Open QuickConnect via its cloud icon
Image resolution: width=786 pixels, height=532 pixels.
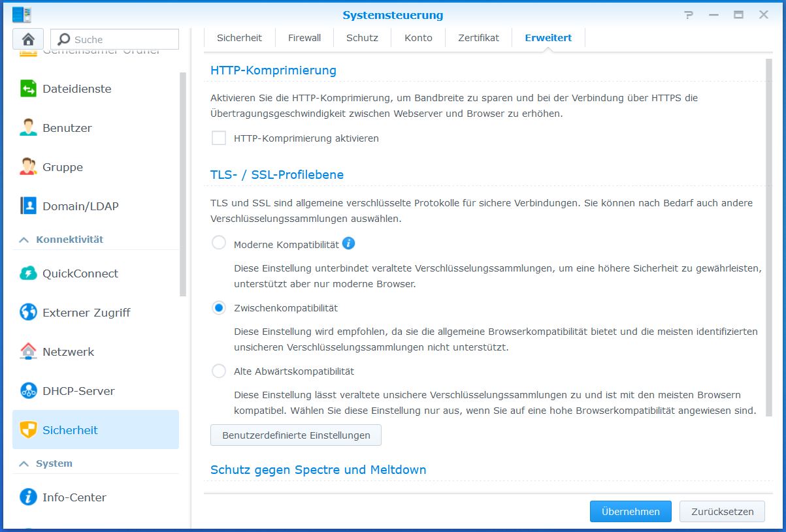click(x=28, y=274)
